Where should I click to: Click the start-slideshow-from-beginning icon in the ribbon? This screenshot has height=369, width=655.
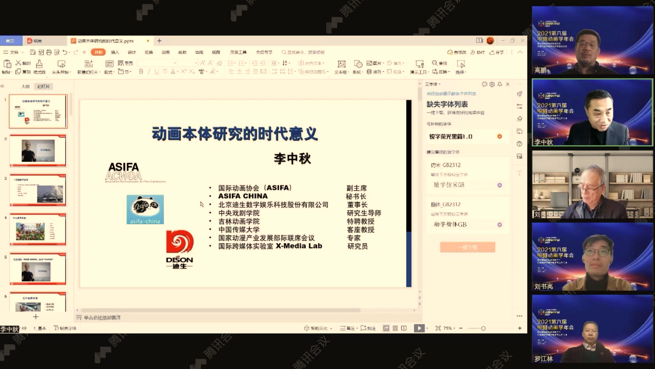(x=61, y=64)
